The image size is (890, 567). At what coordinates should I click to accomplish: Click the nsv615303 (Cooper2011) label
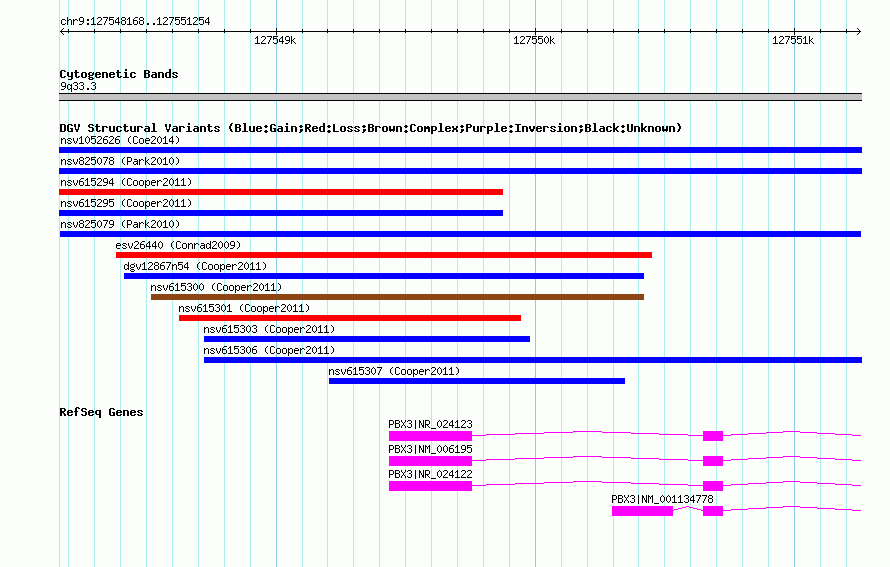(x=269, y=329)
